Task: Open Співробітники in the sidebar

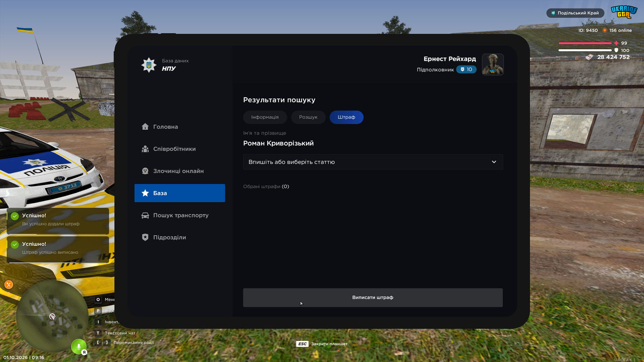Action: coord(180,149)
